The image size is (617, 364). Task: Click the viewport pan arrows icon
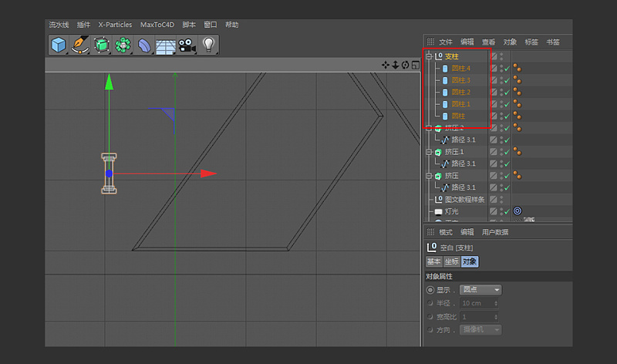pos(386,65)
